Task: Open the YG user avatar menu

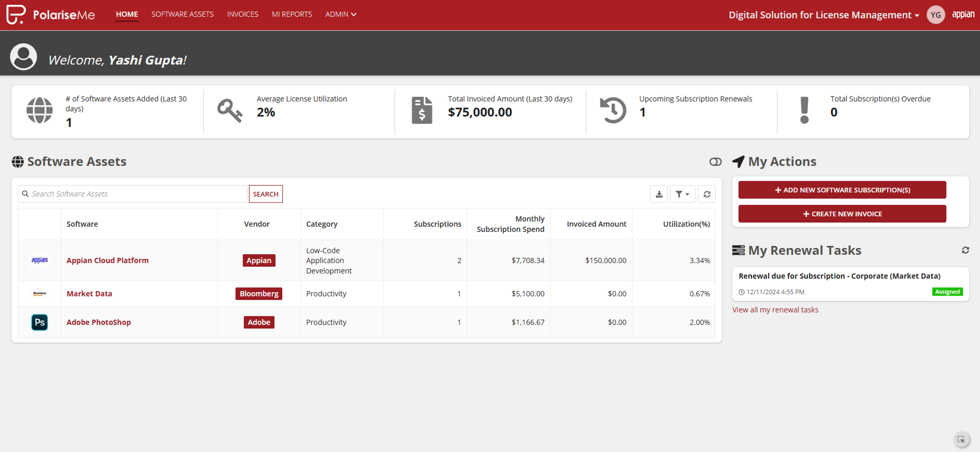Action: pyautogui.click(x=936, y=15)
